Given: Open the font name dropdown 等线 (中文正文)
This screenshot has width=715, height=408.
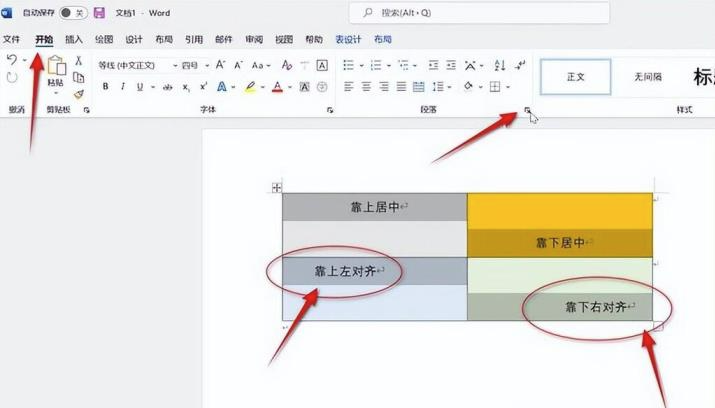Looking at the screenshot, I should (x=135, y=65).
